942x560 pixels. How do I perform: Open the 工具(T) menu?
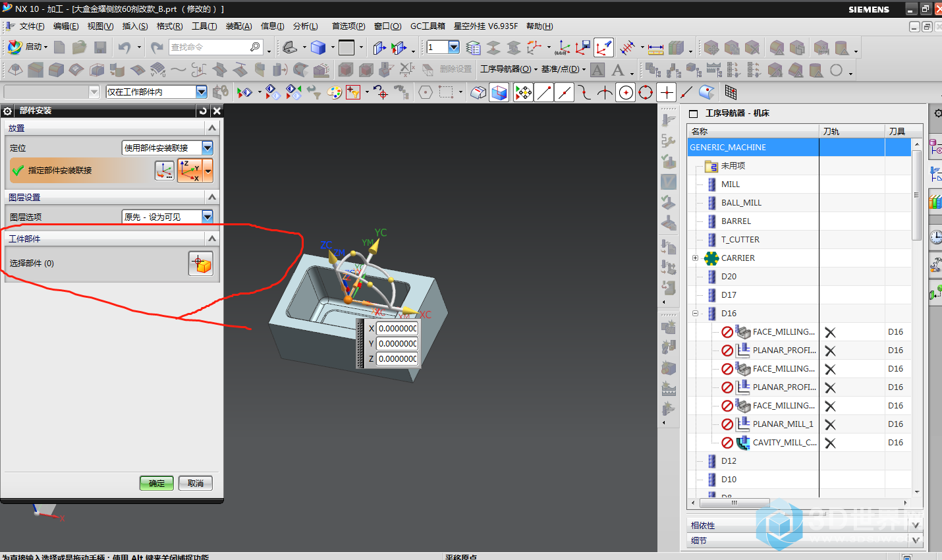pyautogui.click(x=204, y=26)
